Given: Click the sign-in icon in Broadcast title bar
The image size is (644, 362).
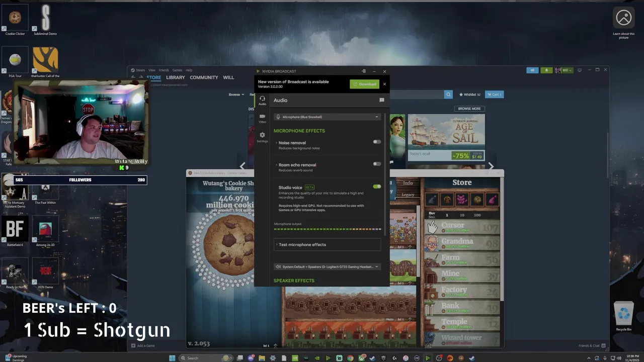Looking at the screenshot, I should [363, 71].
